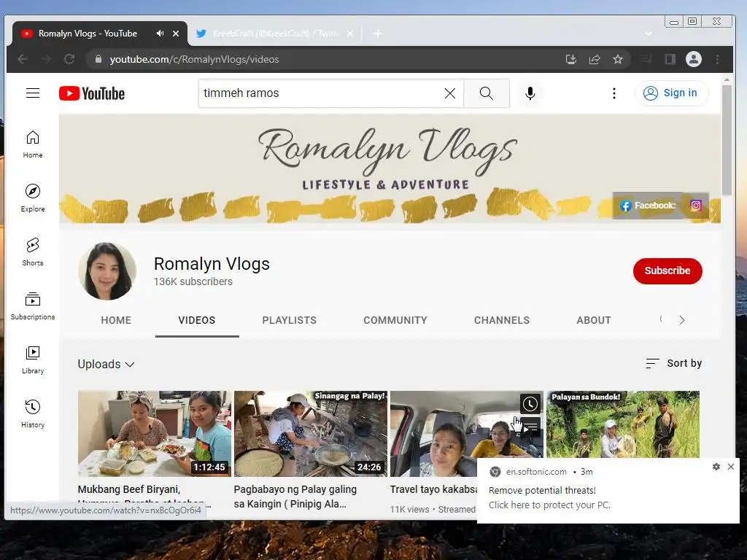Screen dimensions: 747x560
Task: Open the Palayan sa Bundok thumbnail
Action: (x=623, y=424)
